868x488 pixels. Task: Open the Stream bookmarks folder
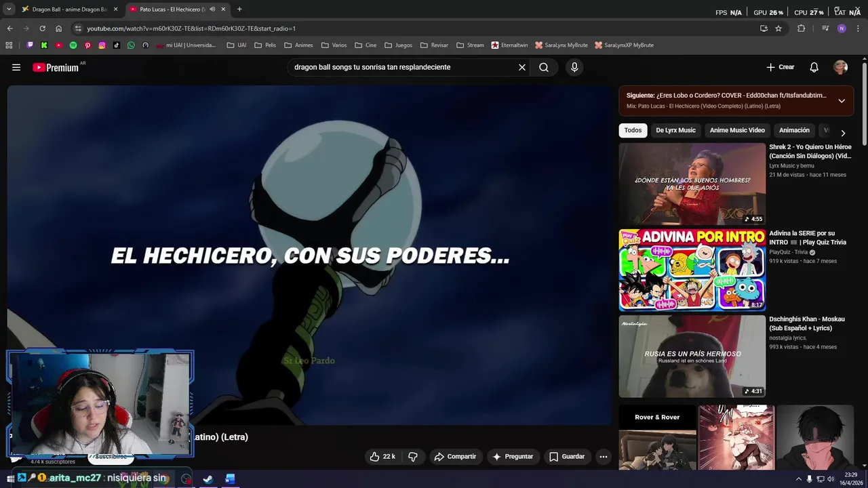(x=471, y=45)
